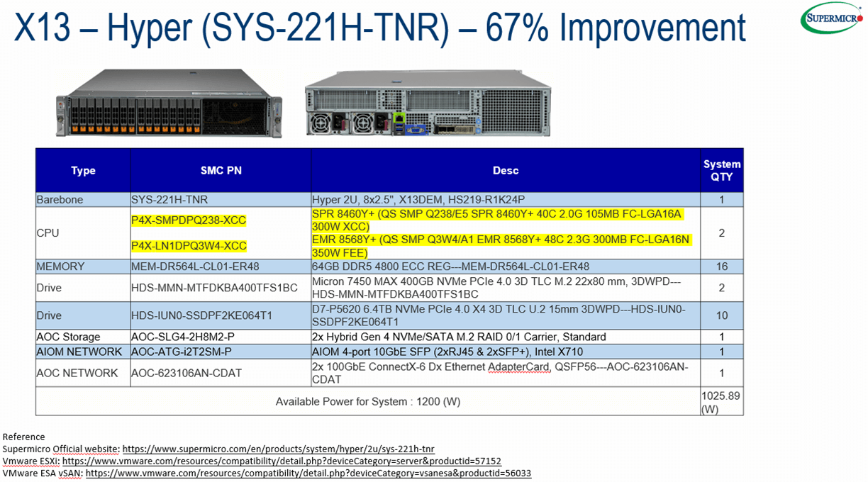Click the MEMORY row type cell
Image resolution: width=868 pixels, height=482 pixels.
click(61, 267)
